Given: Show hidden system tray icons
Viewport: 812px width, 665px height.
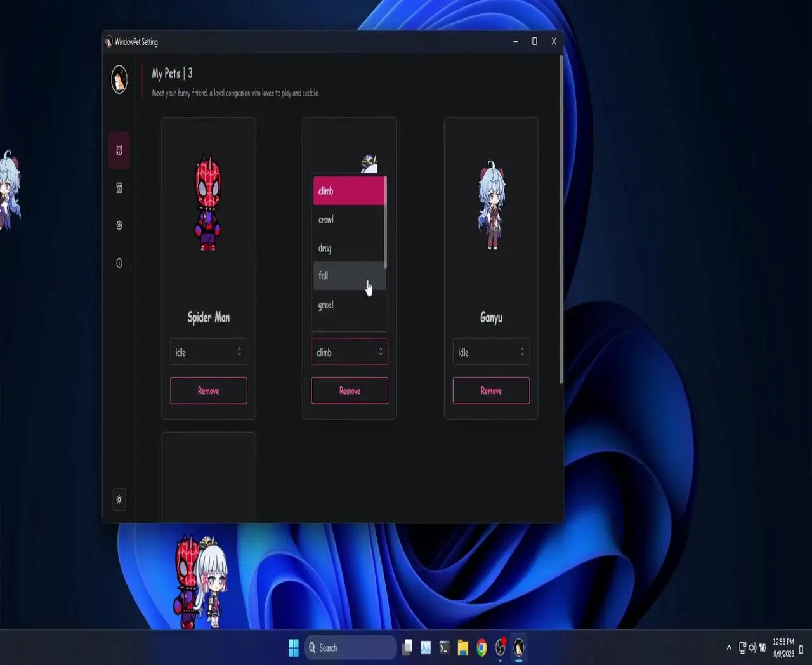Looking at the screenshot, I should [729, 648].
